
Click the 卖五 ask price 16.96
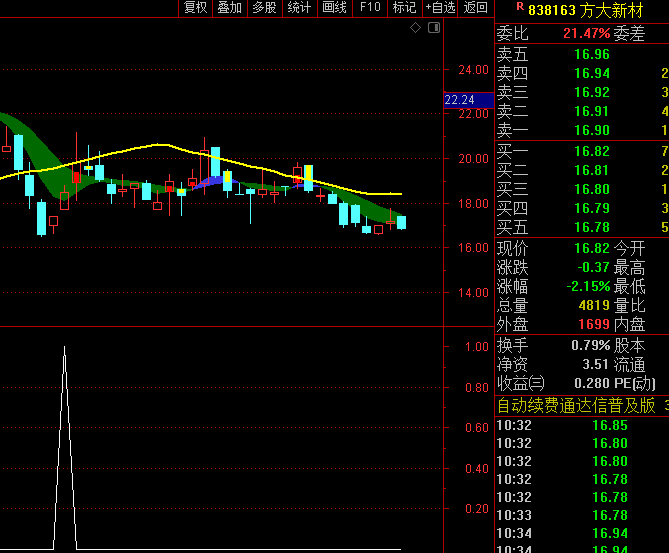pyautogui.click(x=591, y=54)
